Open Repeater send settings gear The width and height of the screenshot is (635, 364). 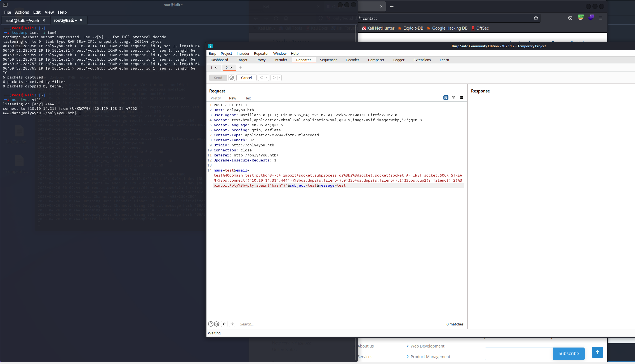(232, 78)
